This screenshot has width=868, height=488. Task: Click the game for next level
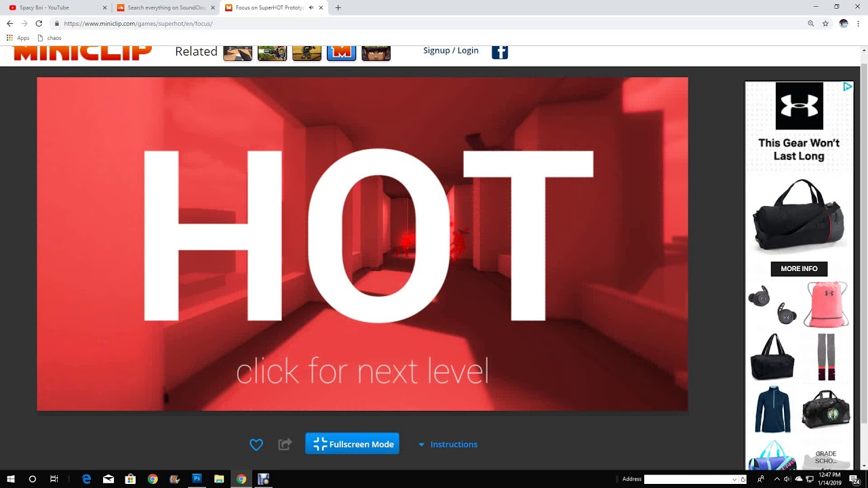(x=362, y=243)
